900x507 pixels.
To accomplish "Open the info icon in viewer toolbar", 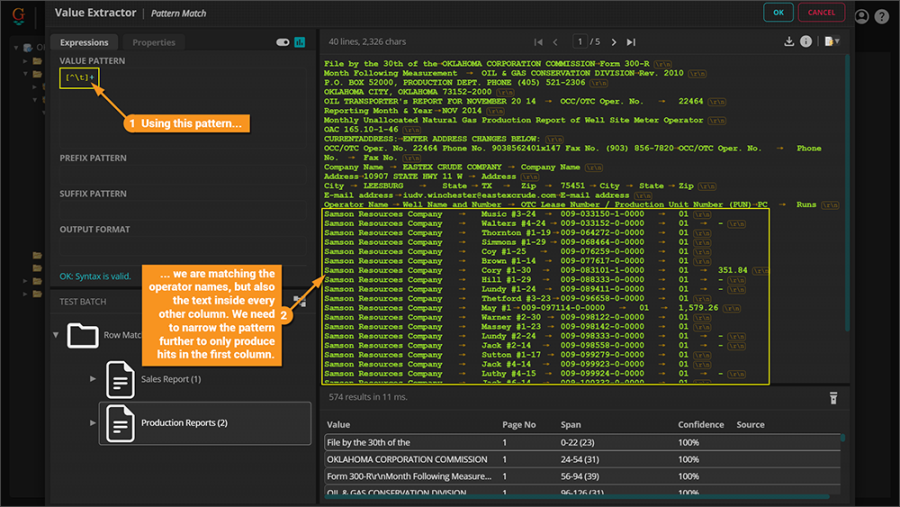I will [806, 42].
